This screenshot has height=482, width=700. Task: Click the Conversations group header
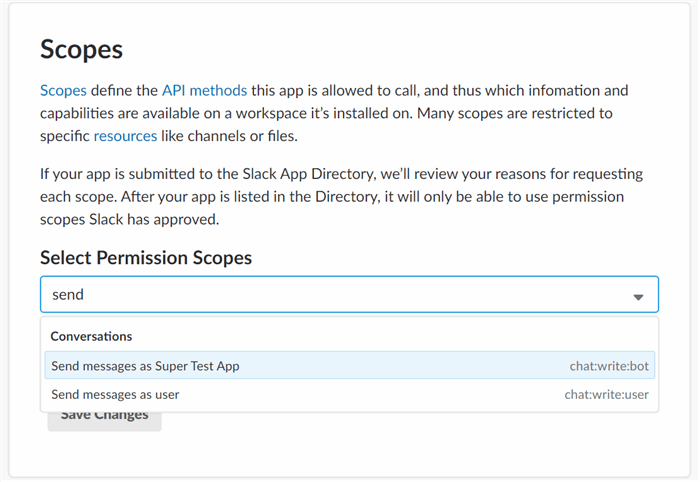coord(91,336)
